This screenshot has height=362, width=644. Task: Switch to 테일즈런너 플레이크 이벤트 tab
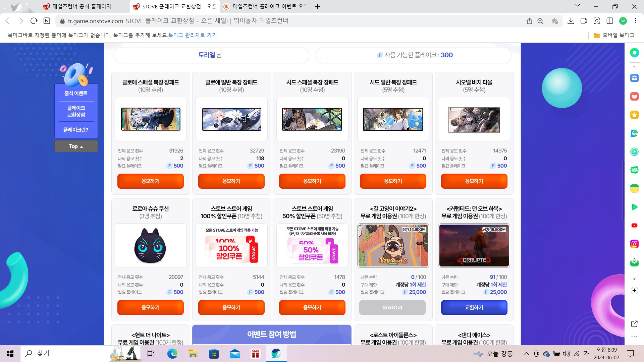(x=265, y=6)
